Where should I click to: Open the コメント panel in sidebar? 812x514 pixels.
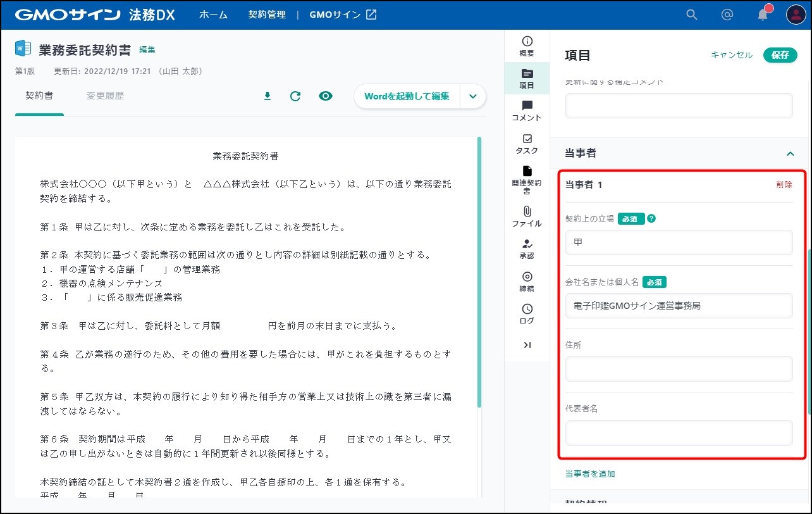click(527, 111)
